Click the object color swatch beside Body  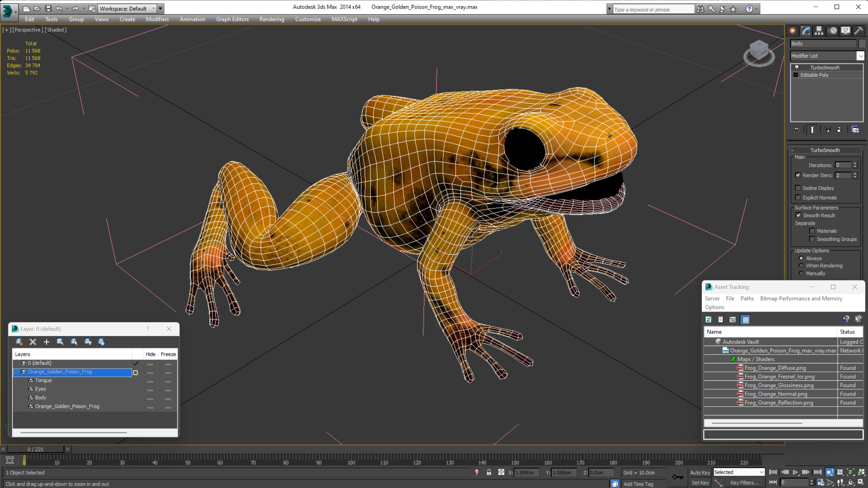click(862, 43)
